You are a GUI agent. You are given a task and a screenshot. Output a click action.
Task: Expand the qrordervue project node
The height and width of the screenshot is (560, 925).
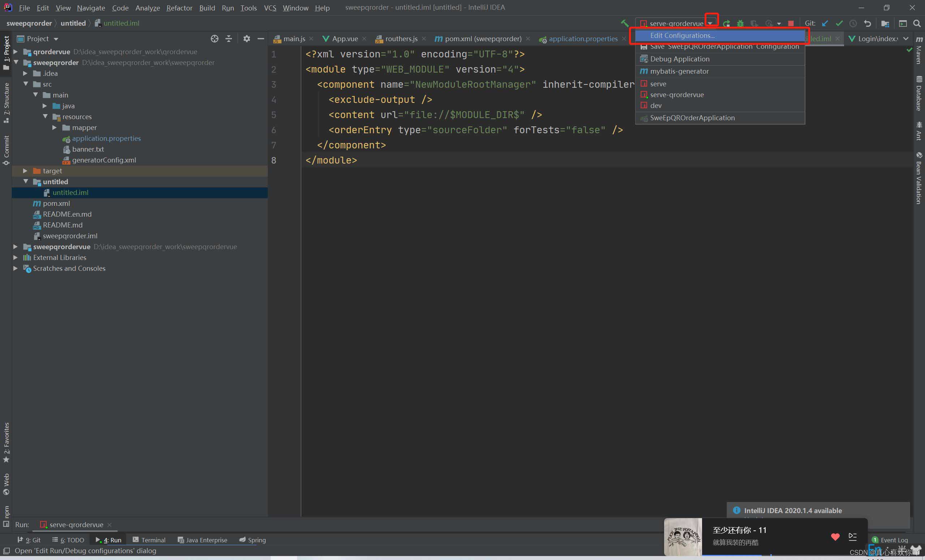point(16,52)
